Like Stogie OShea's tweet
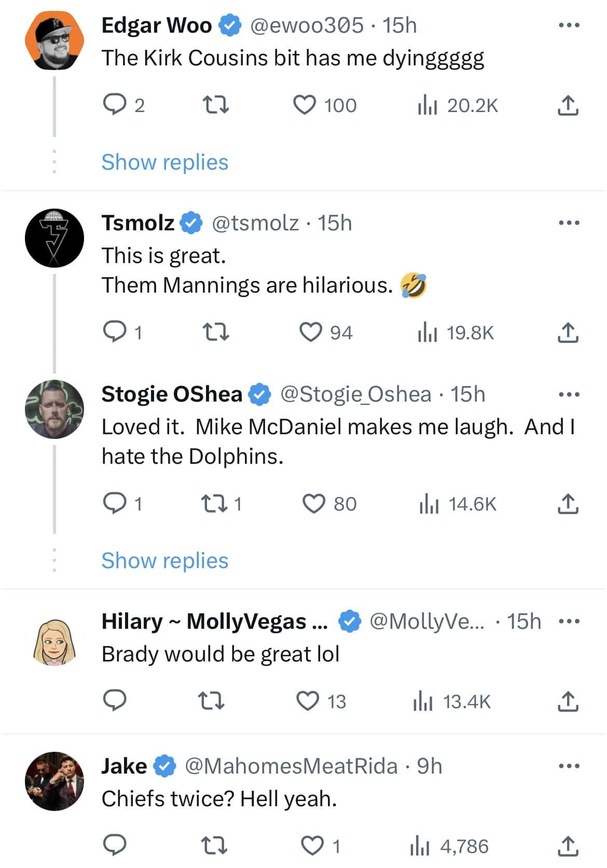This screenshot has height=868, width=607. (314, 503)
